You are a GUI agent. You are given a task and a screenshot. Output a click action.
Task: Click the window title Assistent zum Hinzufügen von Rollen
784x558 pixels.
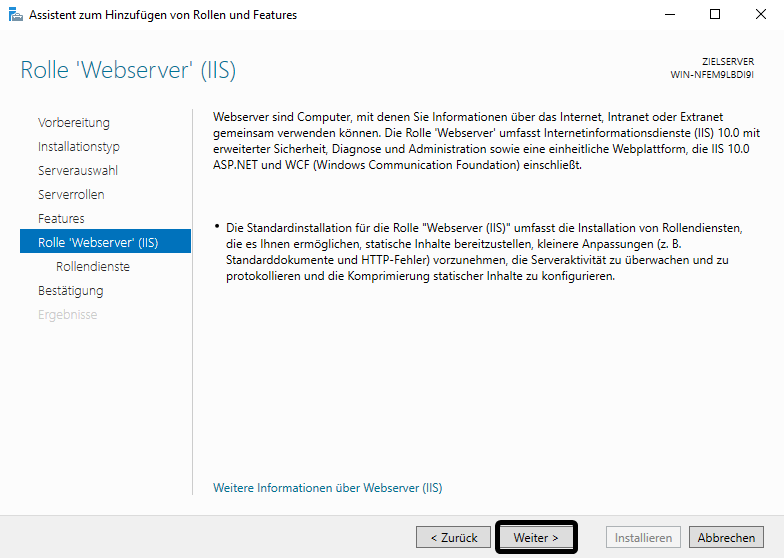point(163,15)
